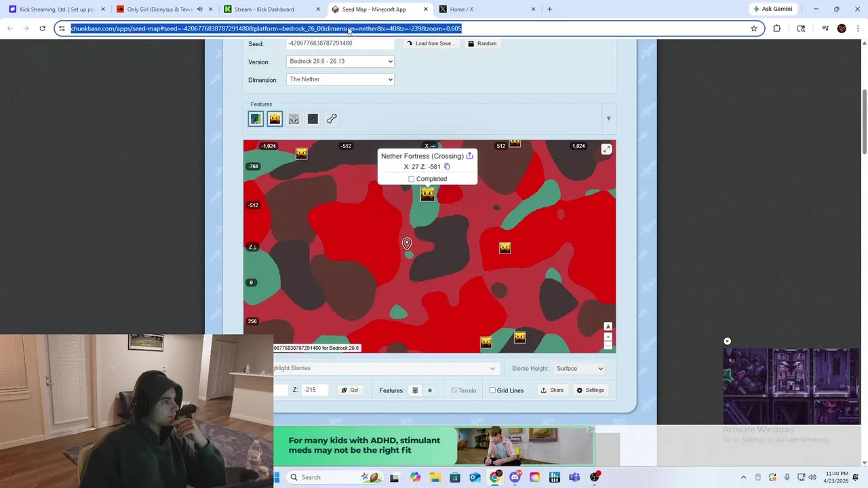Screen dimensions: 868x488
Task: Expand the Features panel arrow
Action: click(608, 119)
